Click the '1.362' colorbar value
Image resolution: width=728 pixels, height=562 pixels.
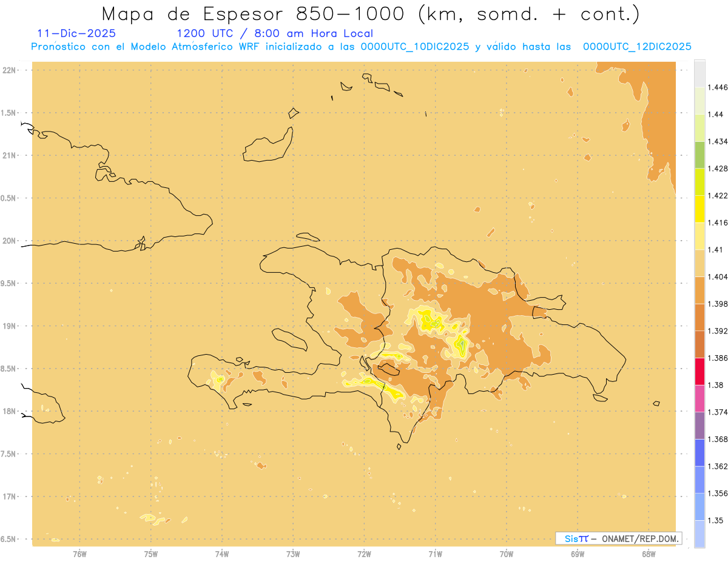[x=717, y=466]
